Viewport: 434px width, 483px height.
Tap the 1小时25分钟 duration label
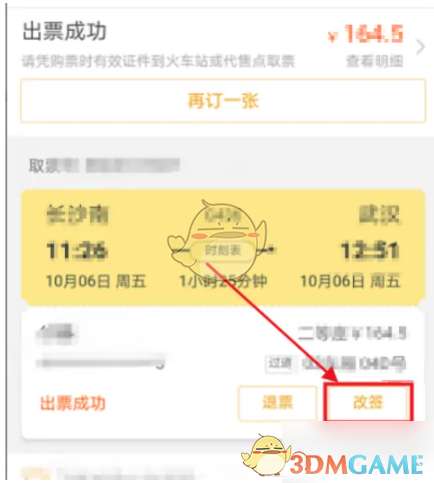pyautogui.click(x=223, y=281)
